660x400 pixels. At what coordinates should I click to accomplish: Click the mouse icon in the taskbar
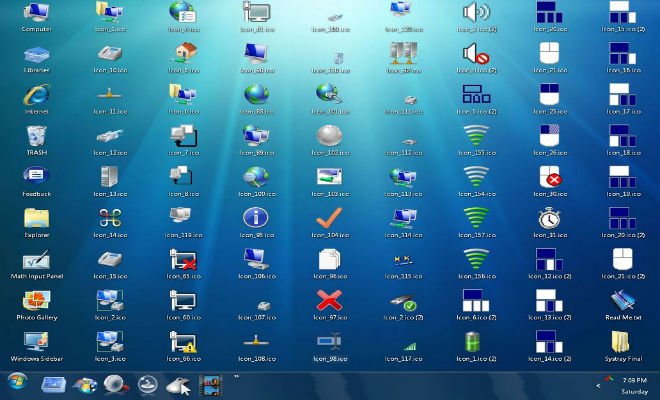[x=178, y=386]
